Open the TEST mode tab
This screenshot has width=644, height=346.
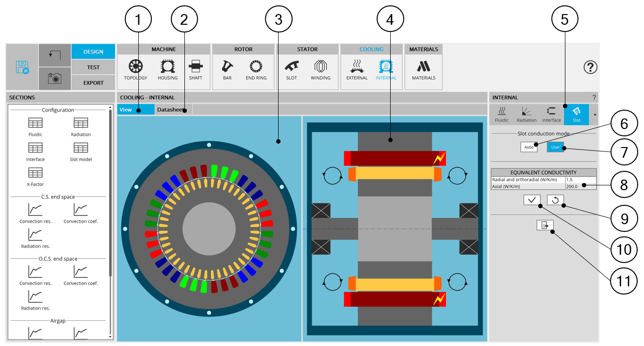coord(93,67)
